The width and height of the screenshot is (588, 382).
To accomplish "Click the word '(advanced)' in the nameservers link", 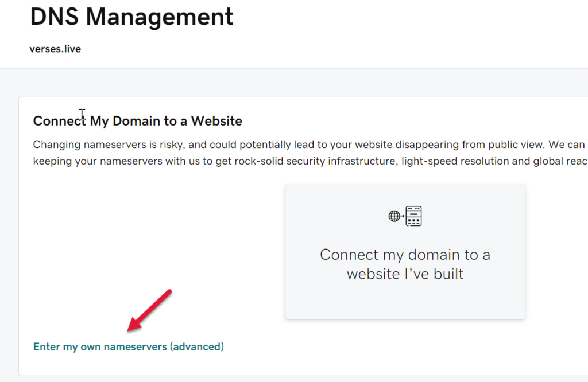I will coord(197,346).
